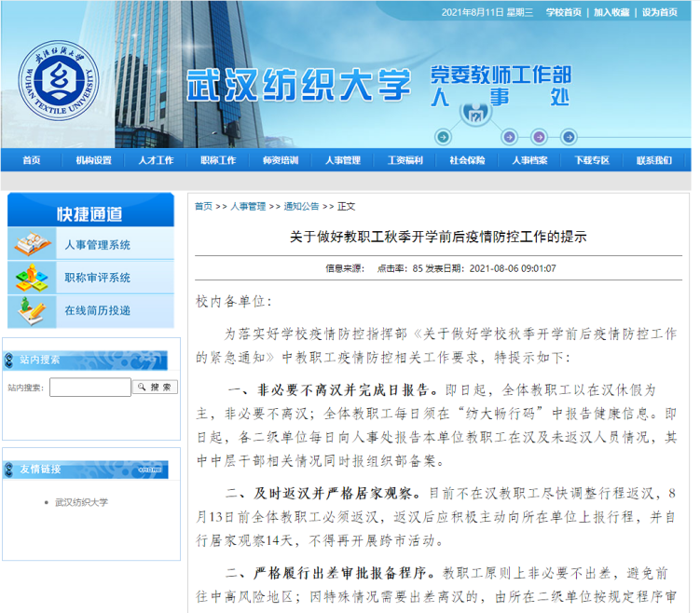Click the MORE icon in 友情链接 header
700x613 pixels.
[x=150, y=470]
